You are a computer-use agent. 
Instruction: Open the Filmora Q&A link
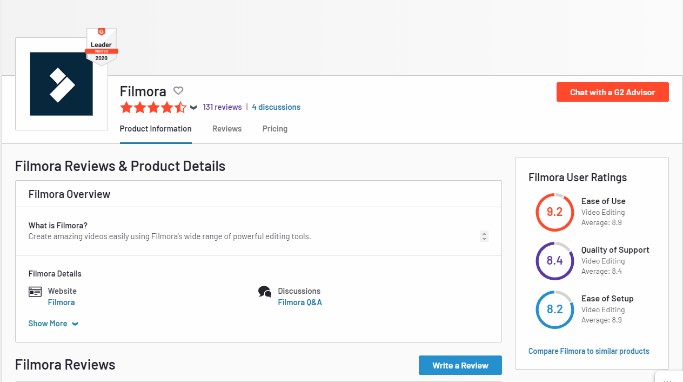coord(300,302)
